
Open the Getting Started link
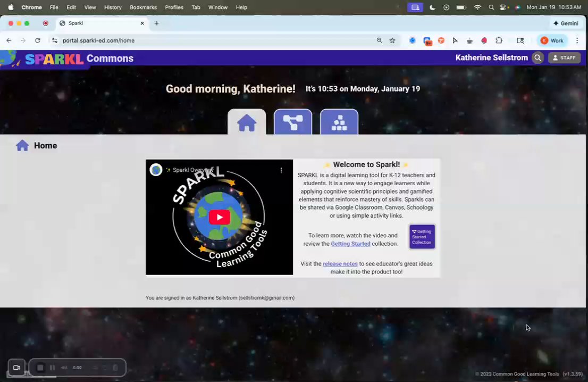(x=350, y=244)
